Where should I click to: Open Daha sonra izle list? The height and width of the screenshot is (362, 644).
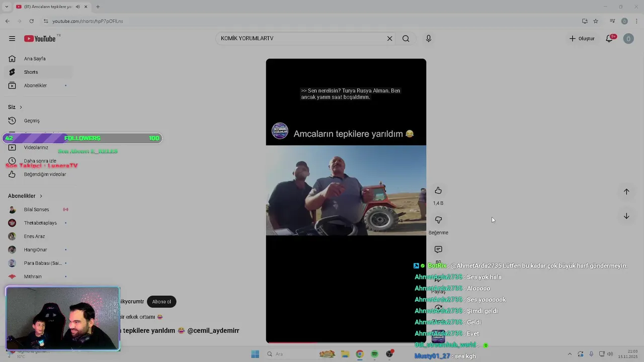pos(38,161)
